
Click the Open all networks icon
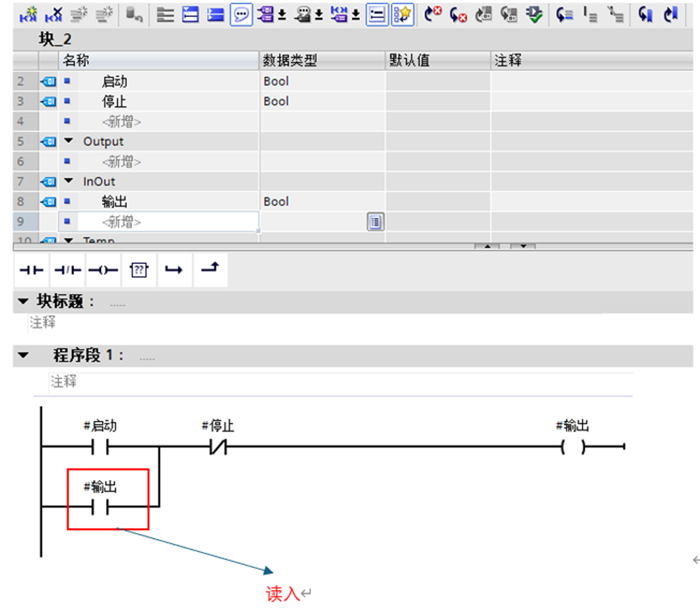pos(191,15)
